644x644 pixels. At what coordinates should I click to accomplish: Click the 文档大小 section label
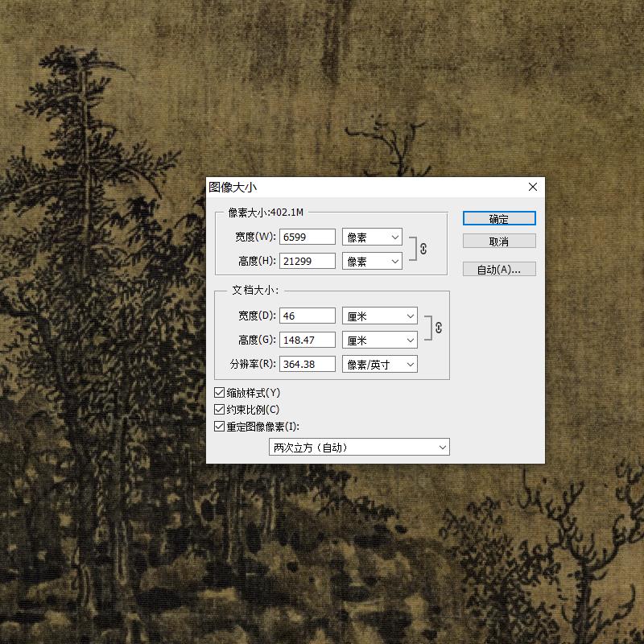click(255, 290)
